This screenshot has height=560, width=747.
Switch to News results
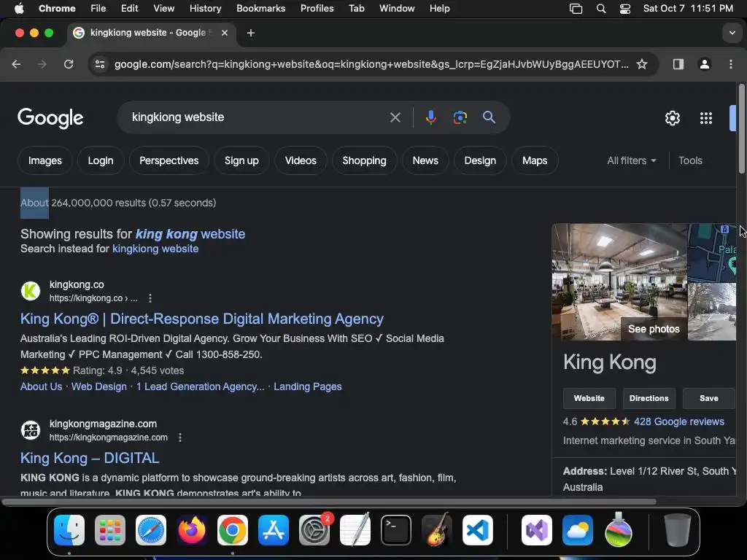[x=425, y=160]
